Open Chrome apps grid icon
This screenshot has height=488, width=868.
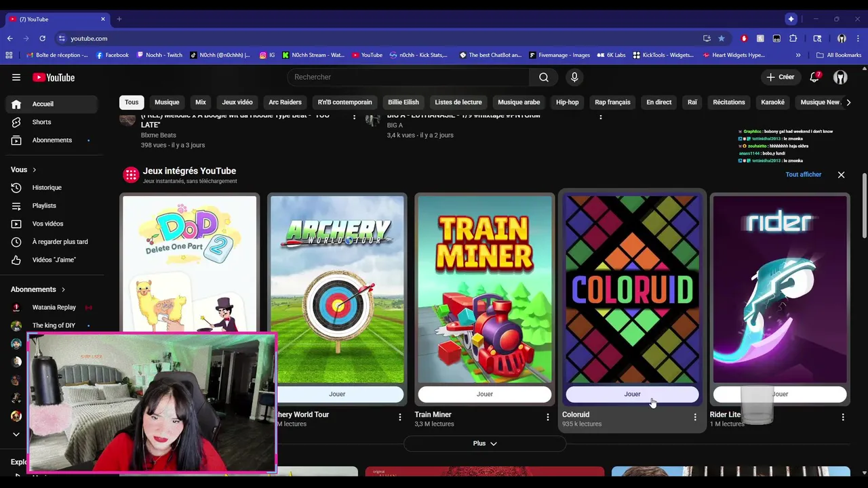click(x=9, y=55)
